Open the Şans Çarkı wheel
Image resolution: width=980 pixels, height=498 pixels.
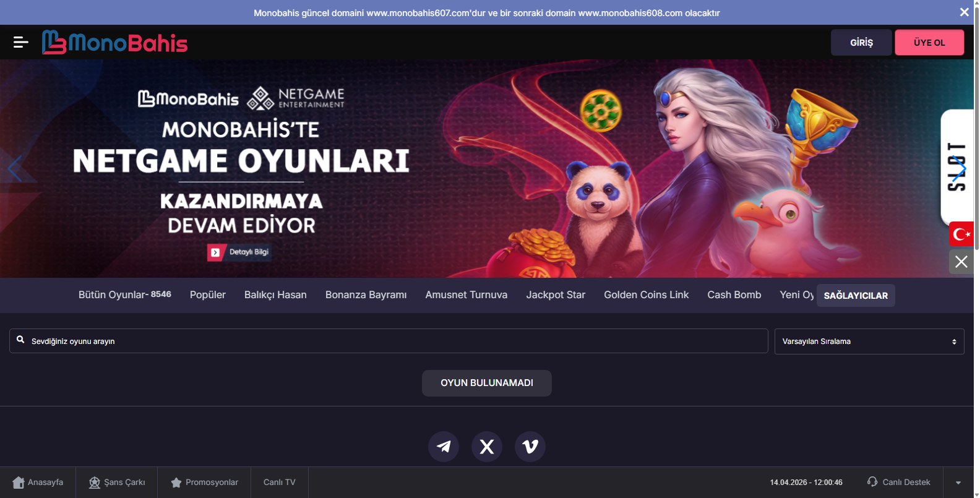117,483
